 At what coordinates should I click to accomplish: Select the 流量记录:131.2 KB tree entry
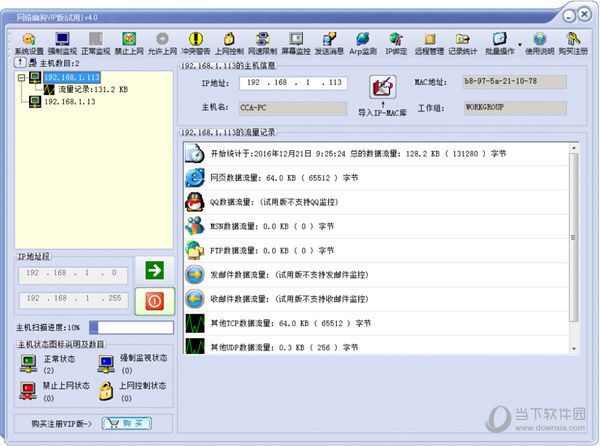[93, 90]
